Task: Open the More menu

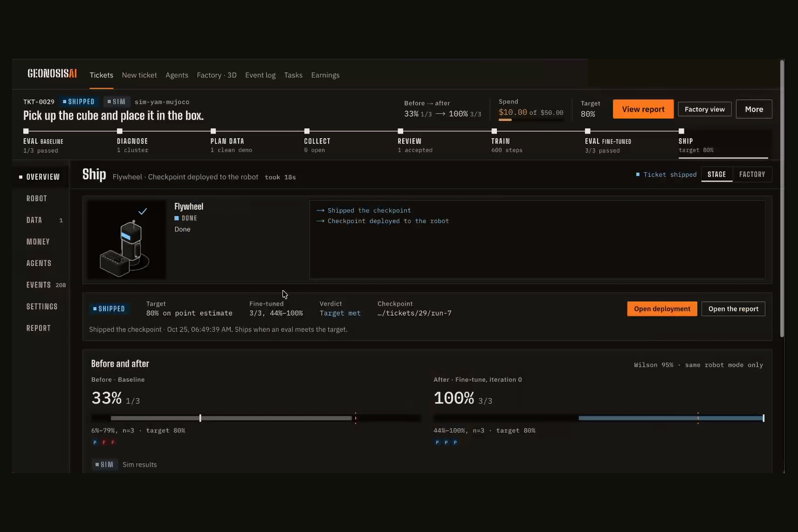Action: pos(754,109)
